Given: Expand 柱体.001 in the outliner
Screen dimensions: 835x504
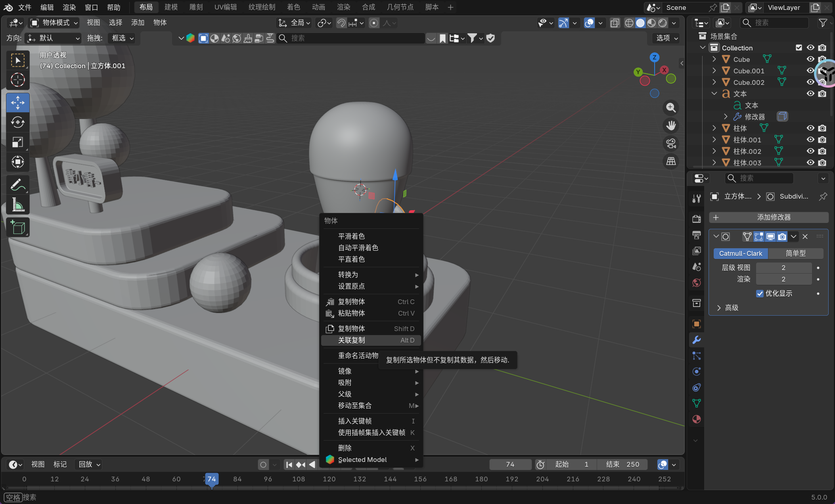Looking at the screenshot, I should (x=714, y=140).
